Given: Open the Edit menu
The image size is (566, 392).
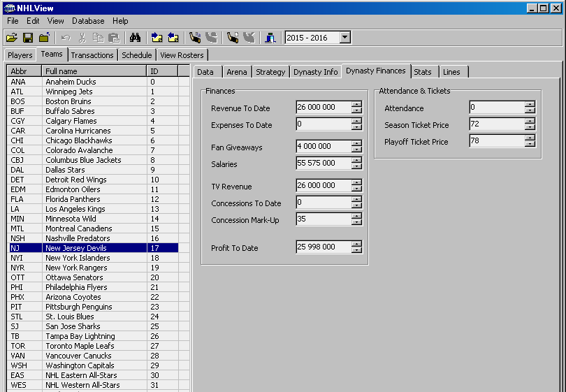Looking at the screenshot, I should 33,21.
